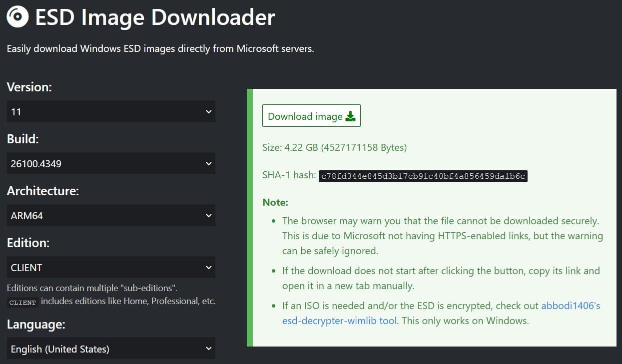The image size is (622, 364).
Task: Click the chevron arrow in the Version field
Action: (209, 112)
